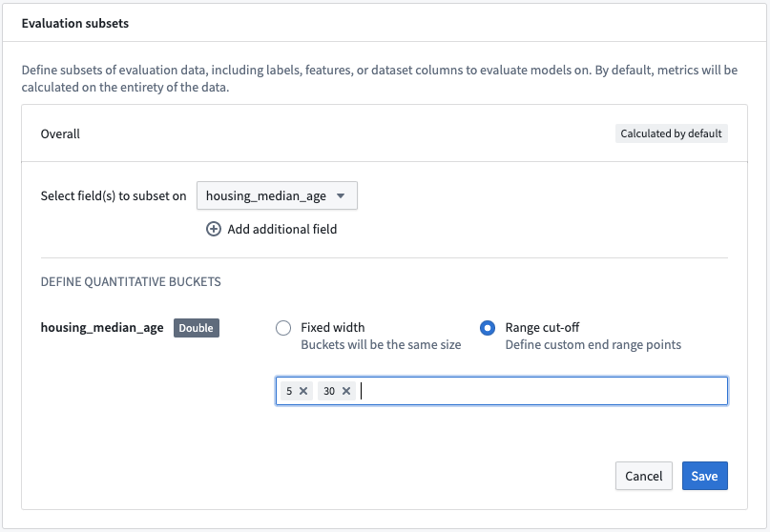
Task: Click the Evaluation subsets header
Action: (75, 23)
